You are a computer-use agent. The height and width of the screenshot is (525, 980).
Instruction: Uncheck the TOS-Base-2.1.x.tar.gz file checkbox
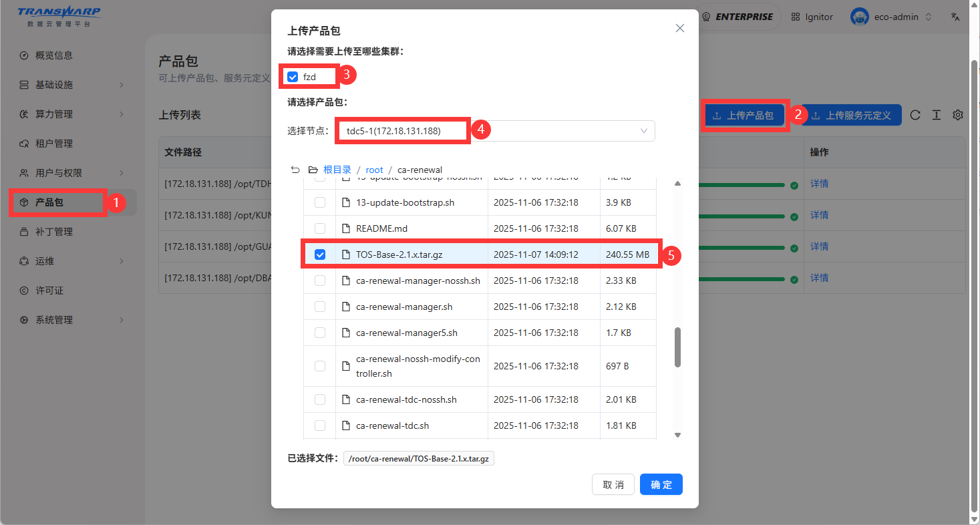click(x=320, y=254)
